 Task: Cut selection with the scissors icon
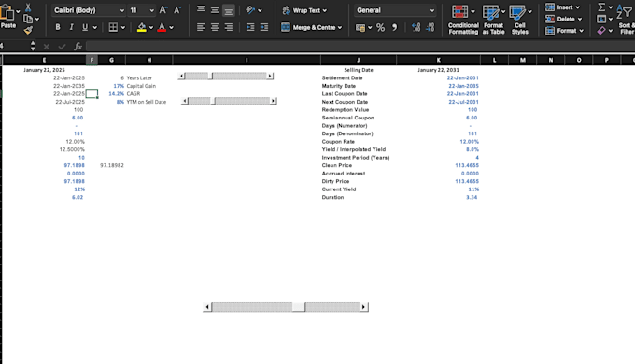pos(28,7)
